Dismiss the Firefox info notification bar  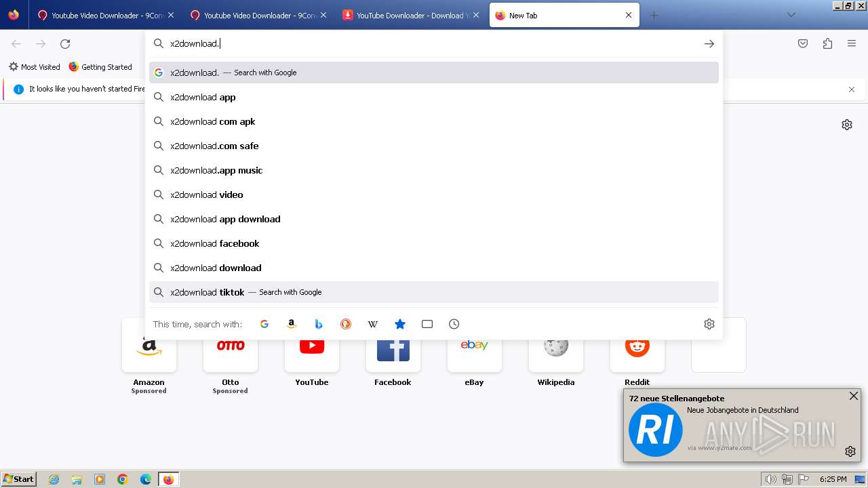coord(852,89)
